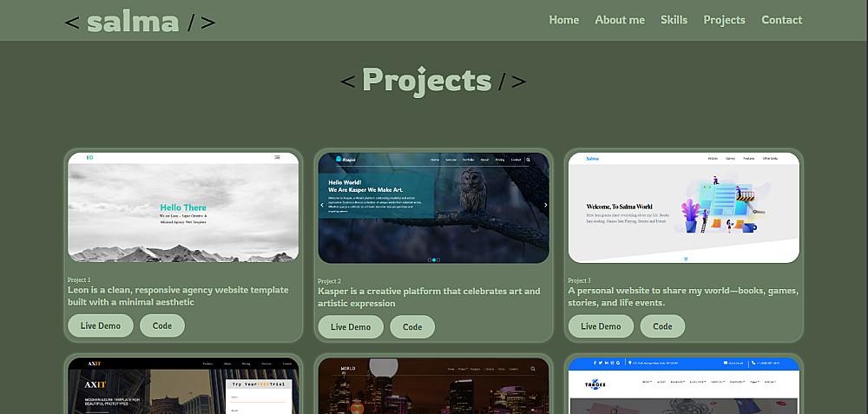Open the Skills nav item
The image size is (868, 414).
[674, 20]
